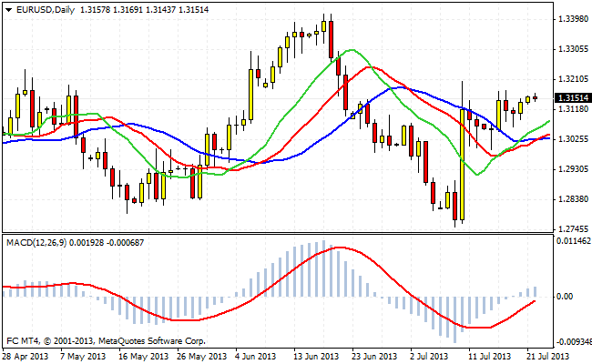Select the 11 Jul 2013 date label
The height and width of the screenshot is (364, 592).
tap(490, 357)
